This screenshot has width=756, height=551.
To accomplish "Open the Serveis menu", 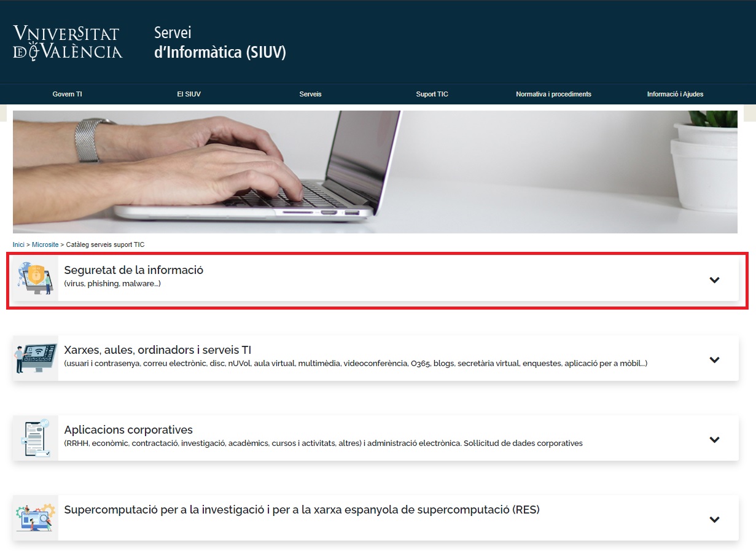I will click(x=311, y=94).
